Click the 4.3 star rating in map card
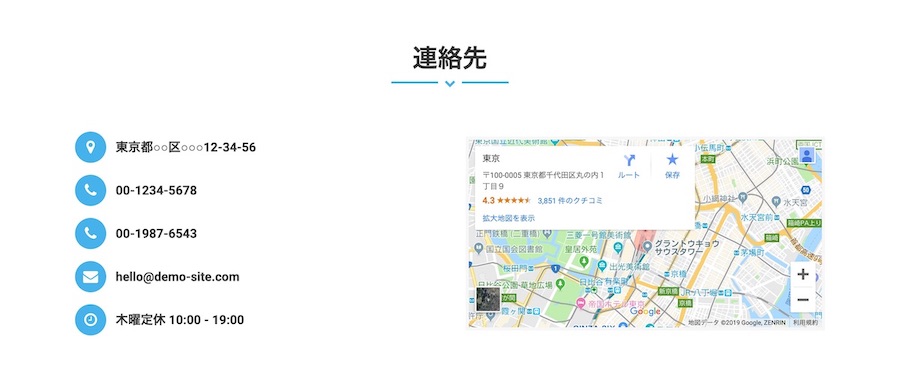Image resolution: width=900 pixels, height=391 pixels. [x=507, y=201]
